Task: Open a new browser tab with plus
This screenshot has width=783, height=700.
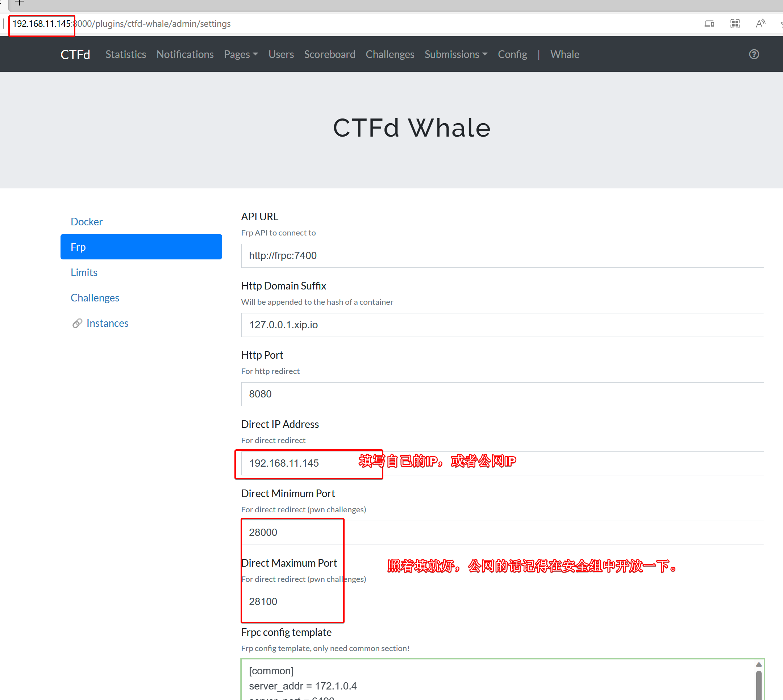Action: (x=20, y=3)
